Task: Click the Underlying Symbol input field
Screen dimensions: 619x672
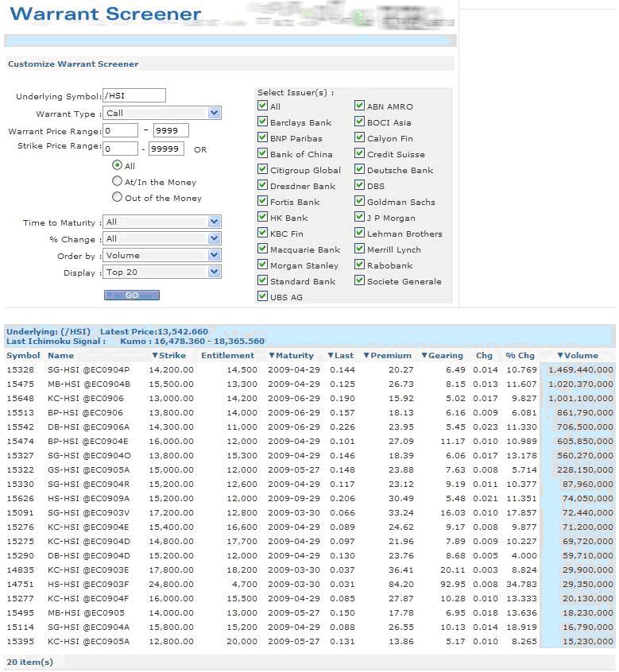Action: (x=134, y=95)
